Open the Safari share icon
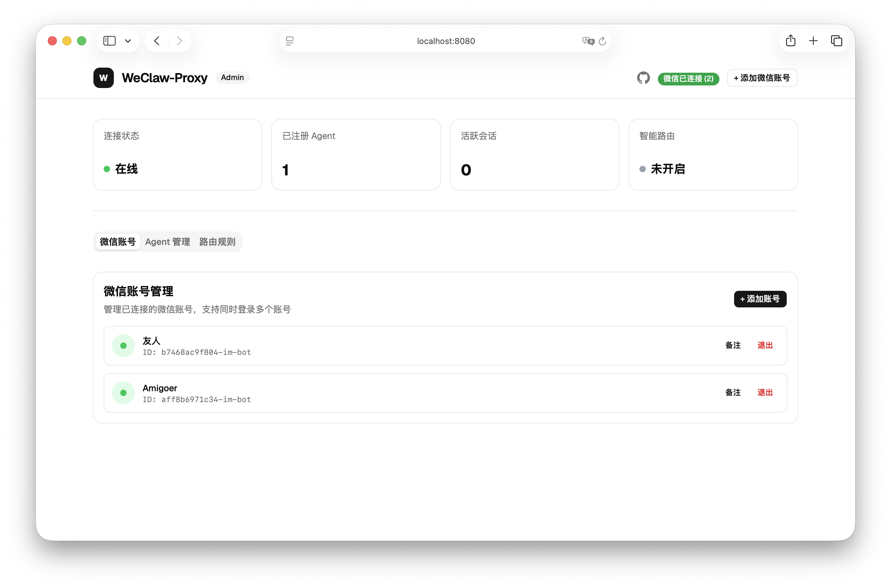Screen dimensions: 891x588 [791, 40]
